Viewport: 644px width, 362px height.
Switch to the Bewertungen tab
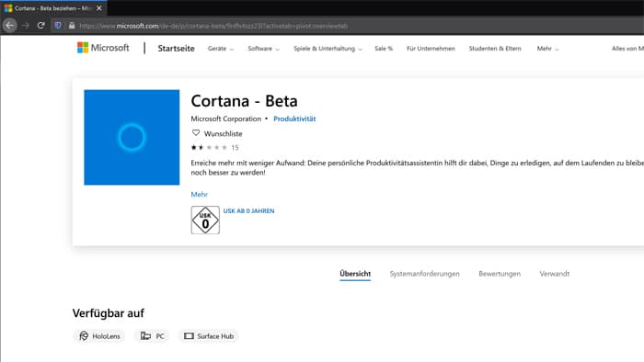tap(500, 274)
